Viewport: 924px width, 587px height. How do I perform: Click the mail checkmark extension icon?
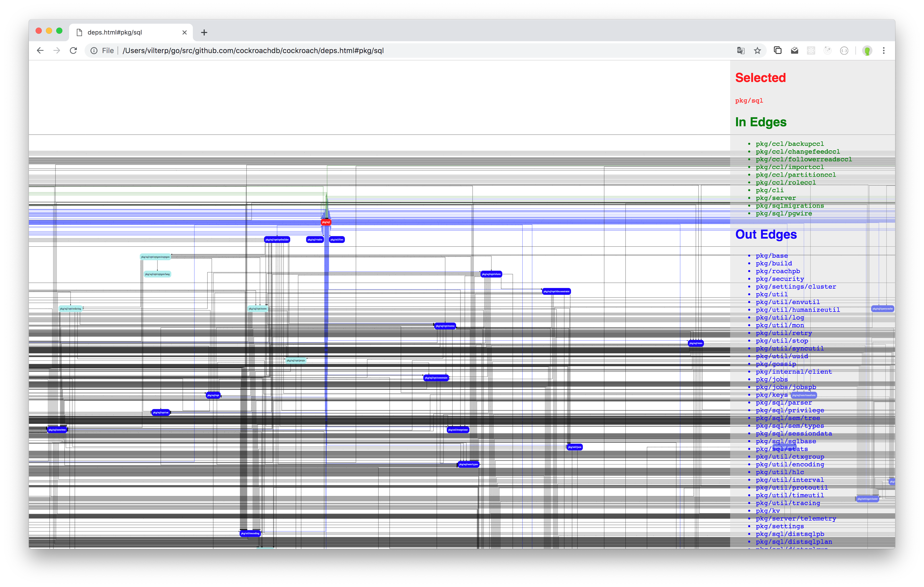click(x=794, y=51)
